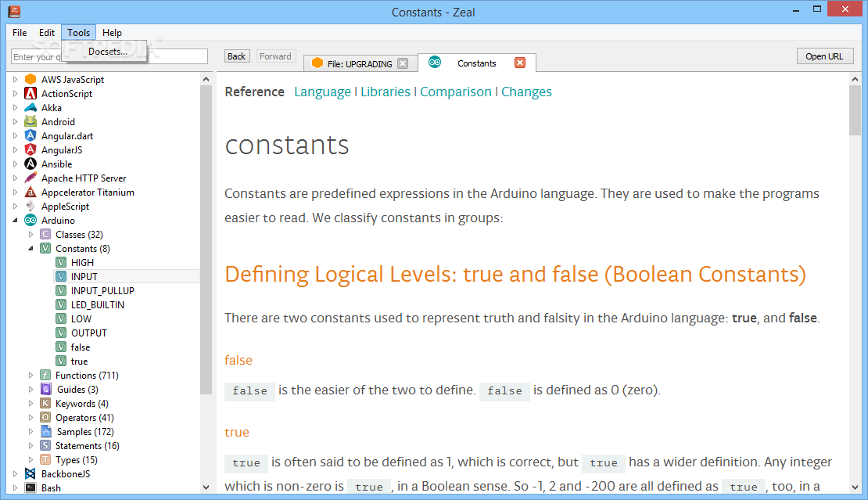Click the Apache HTTP Server feather icon
Image resolution: width=868 pixels, height=500 pixels.
click(30, 178)
